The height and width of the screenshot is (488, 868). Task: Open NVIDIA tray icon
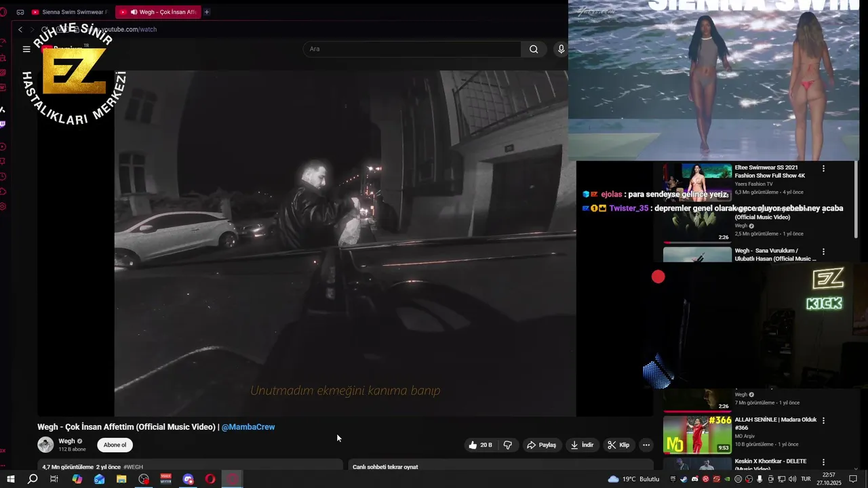(x=727, y=479)
